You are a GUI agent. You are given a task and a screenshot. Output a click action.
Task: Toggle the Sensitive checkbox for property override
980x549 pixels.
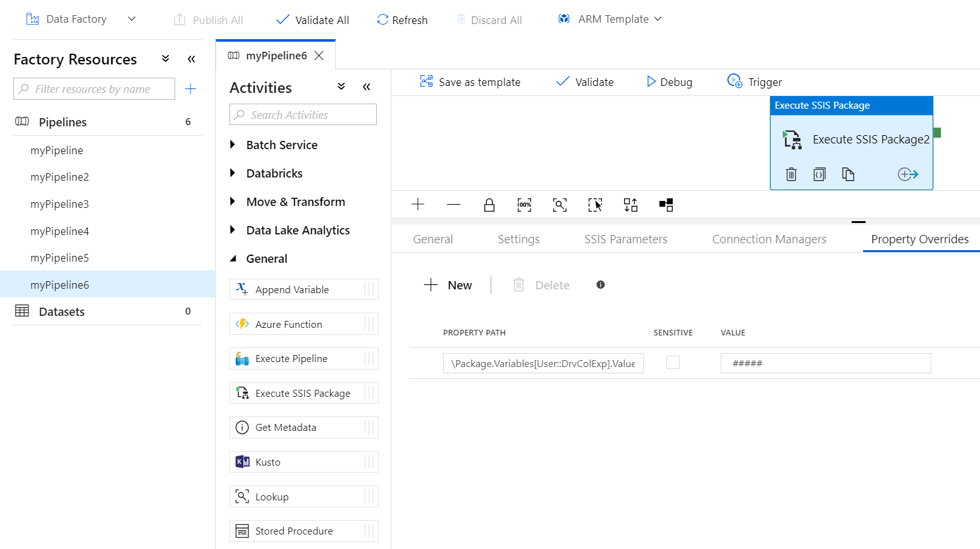pyautogui.click(x=673, y=363)
